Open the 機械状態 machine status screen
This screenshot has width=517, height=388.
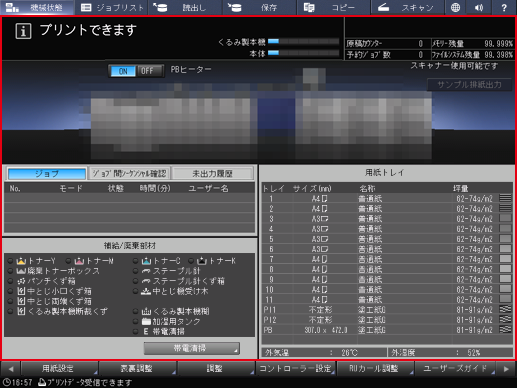point(37,7)
